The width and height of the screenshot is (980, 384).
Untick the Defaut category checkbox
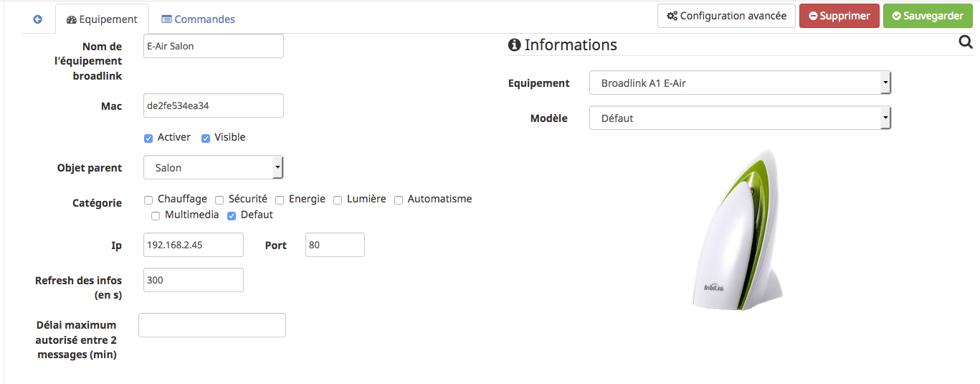click(x=232, y=215)
